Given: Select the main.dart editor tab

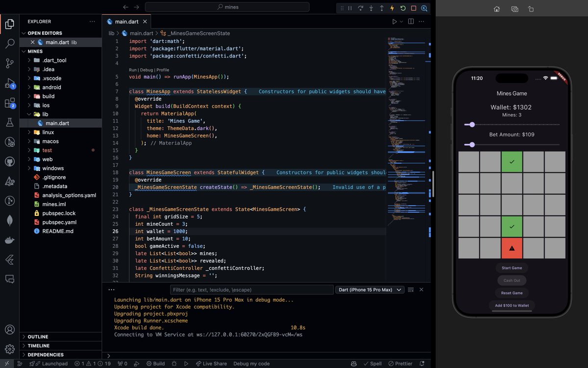Looking at the screenshot, I should pos(127,22).
